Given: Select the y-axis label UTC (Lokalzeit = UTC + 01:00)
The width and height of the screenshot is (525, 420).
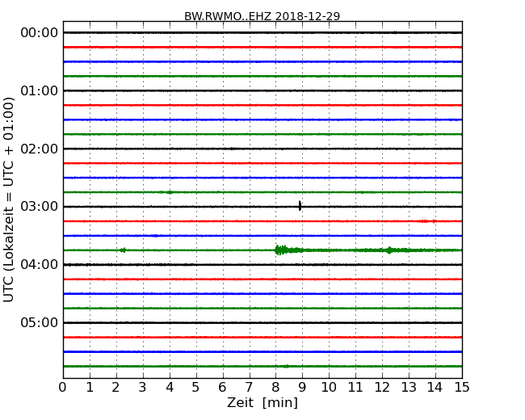Looking at the screenshot, I should (8, 199).
